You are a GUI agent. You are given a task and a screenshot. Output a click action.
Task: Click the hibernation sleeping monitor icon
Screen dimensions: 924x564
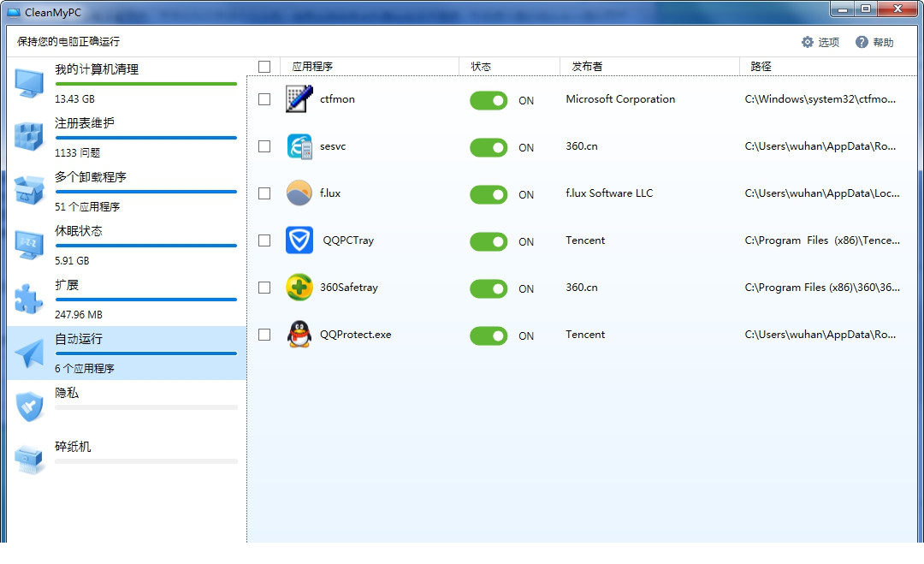tap(29, 245)
